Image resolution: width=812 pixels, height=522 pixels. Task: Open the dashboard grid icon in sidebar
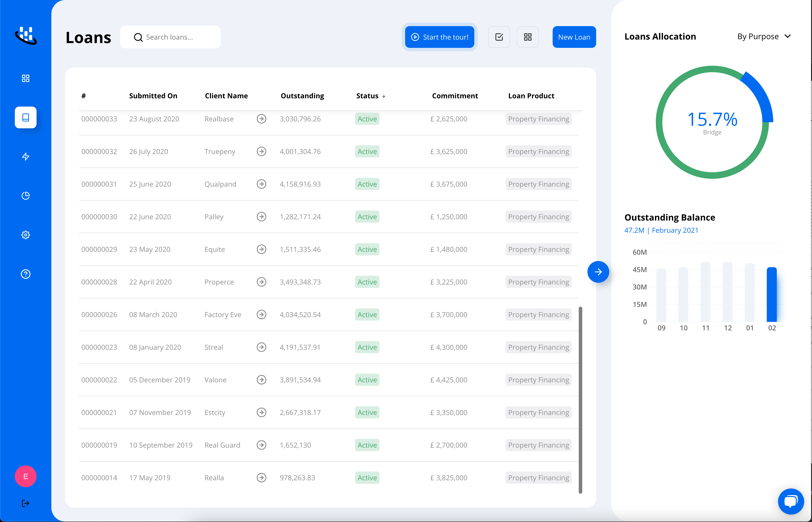pyautogui.click(x=25, y=78)
